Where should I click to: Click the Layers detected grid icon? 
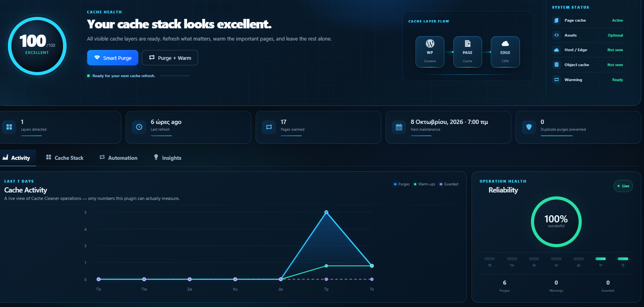coord(9,127)
